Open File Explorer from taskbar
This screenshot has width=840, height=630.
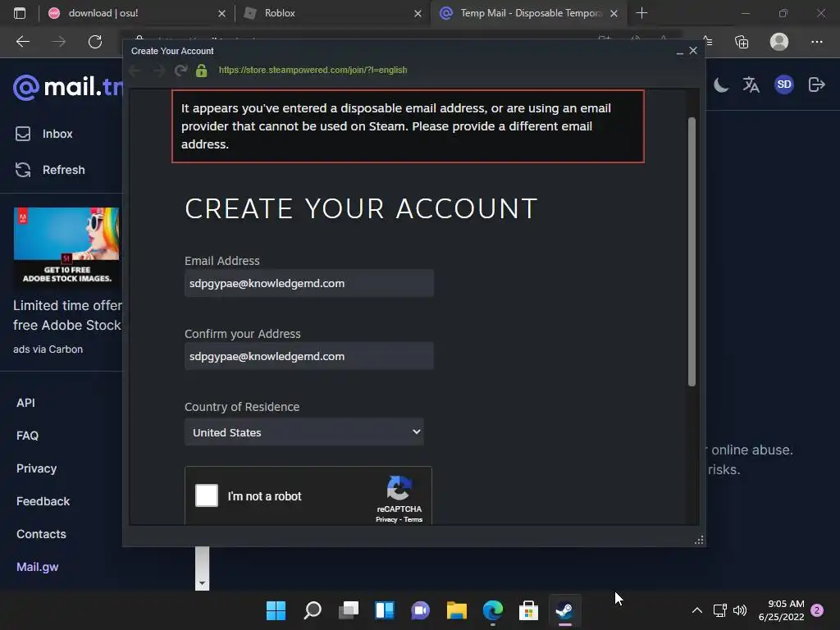456,610
